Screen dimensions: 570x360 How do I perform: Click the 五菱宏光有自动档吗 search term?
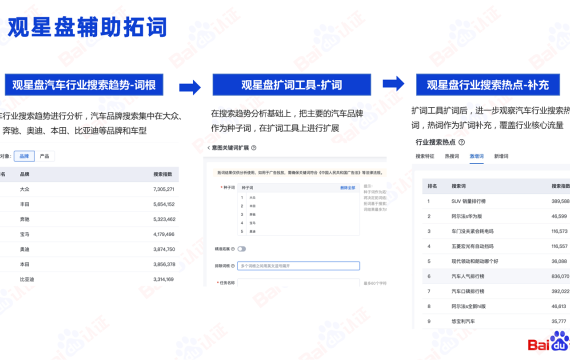tap(473, 246)
